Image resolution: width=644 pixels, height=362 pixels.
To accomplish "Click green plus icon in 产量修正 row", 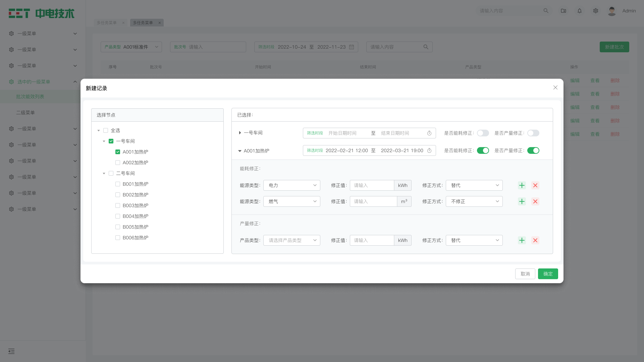I will 522,240.
